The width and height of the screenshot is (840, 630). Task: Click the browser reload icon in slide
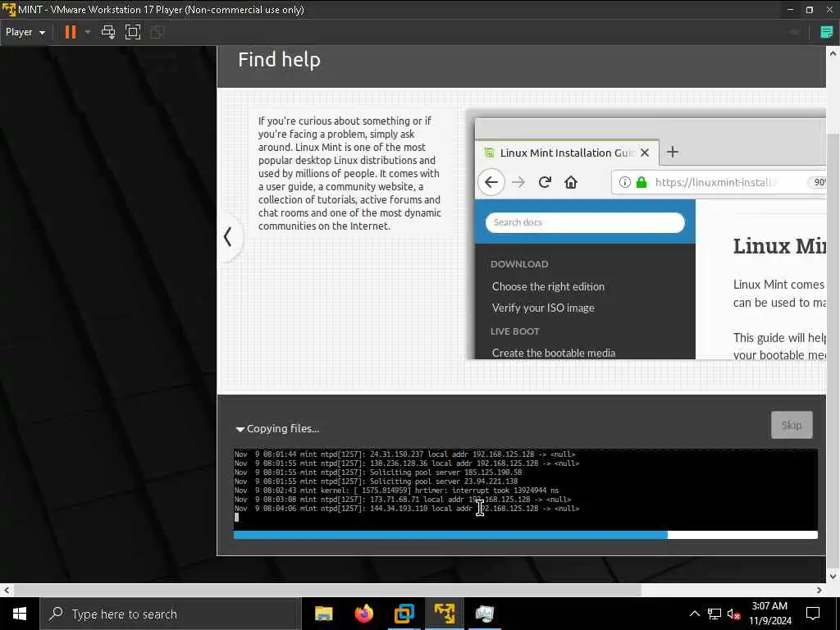point(545,182)
